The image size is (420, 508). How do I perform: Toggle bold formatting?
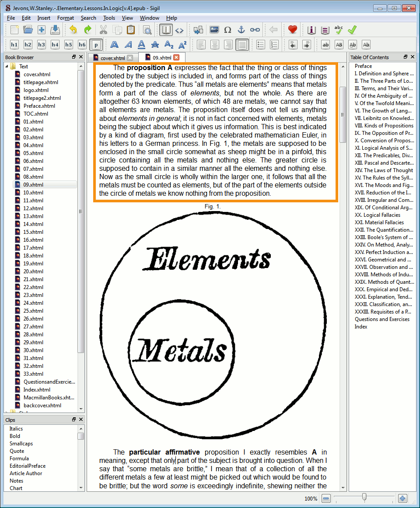[x=114, y=45]
